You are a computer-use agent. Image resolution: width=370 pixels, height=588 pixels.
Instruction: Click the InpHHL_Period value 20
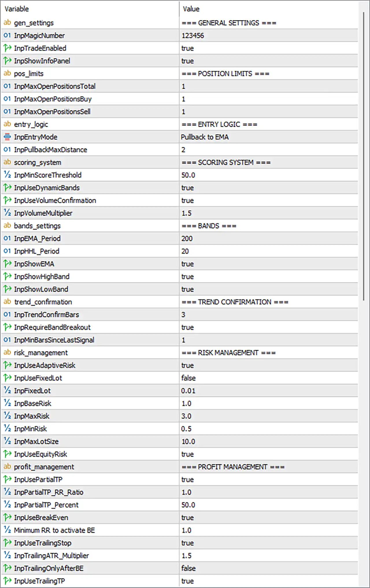185,251
